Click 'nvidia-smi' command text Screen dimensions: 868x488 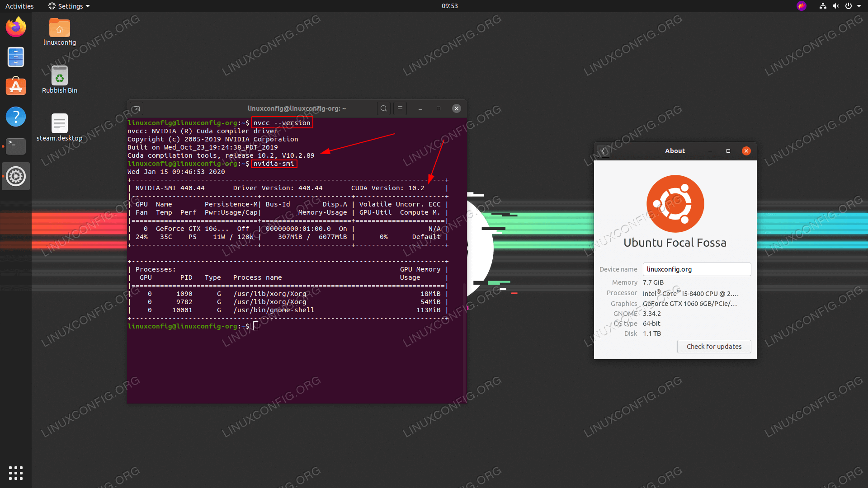pos(274,164)
